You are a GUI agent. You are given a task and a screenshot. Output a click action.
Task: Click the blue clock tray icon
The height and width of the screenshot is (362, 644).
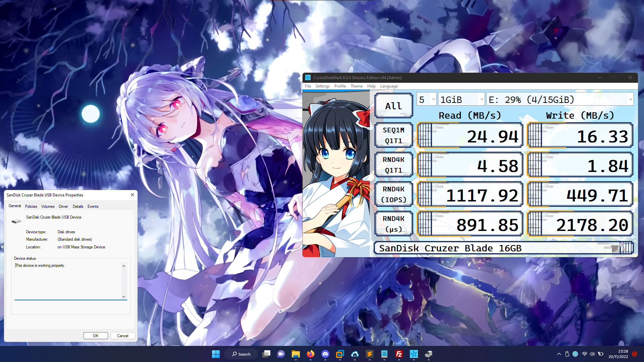click(x=575, y=354)
